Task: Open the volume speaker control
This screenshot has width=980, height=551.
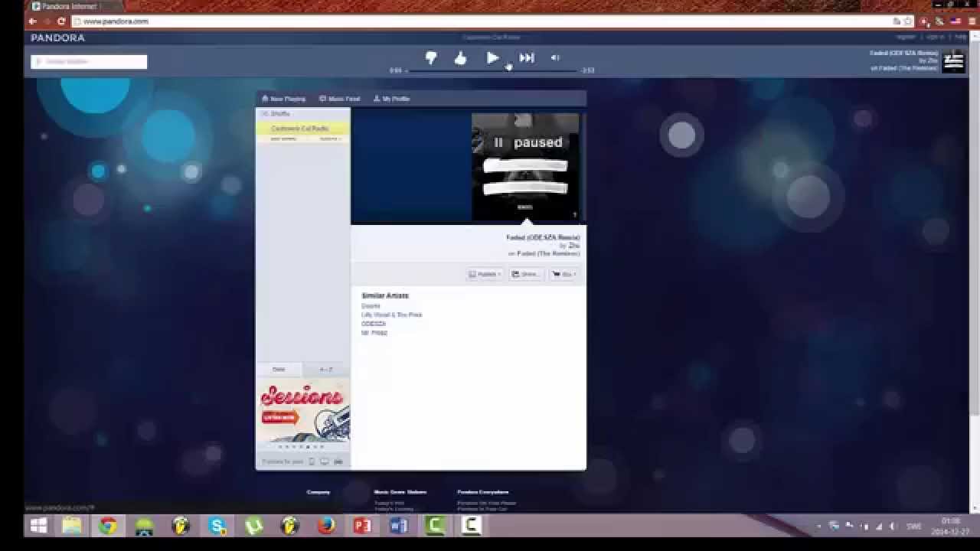Action: click(555, 57)
